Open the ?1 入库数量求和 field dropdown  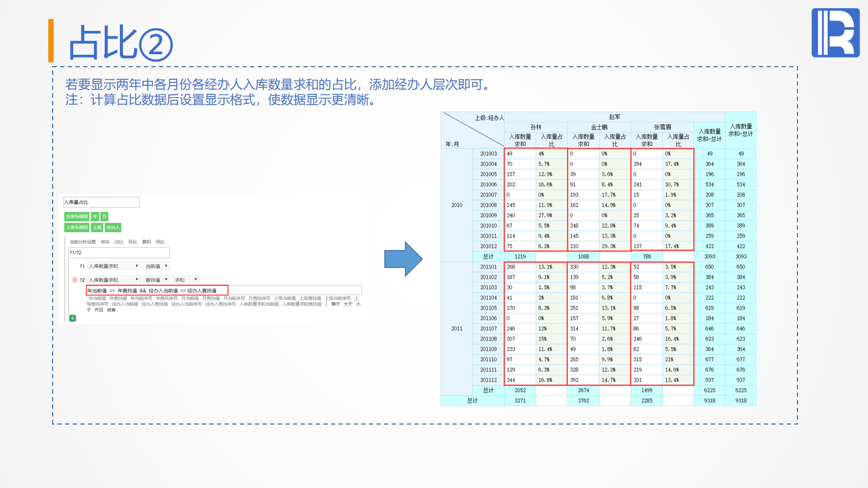pyautogui.click(x=114, y=266)
